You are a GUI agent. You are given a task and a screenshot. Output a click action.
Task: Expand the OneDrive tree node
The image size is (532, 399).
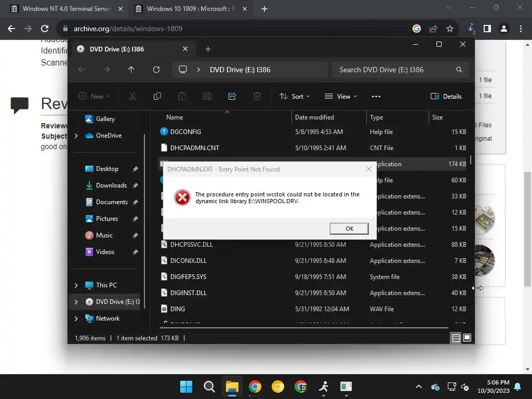[x=76, y=136]
